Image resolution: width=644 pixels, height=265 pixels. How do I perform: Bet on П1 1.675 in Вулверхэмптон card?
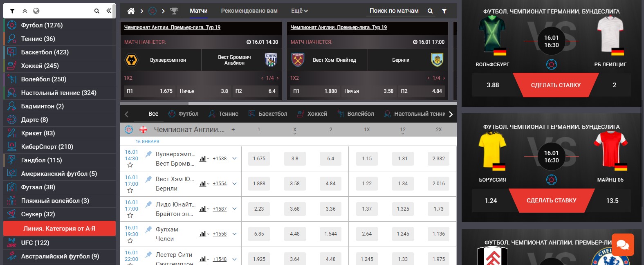pyautogui.click(x=150, y=91)
